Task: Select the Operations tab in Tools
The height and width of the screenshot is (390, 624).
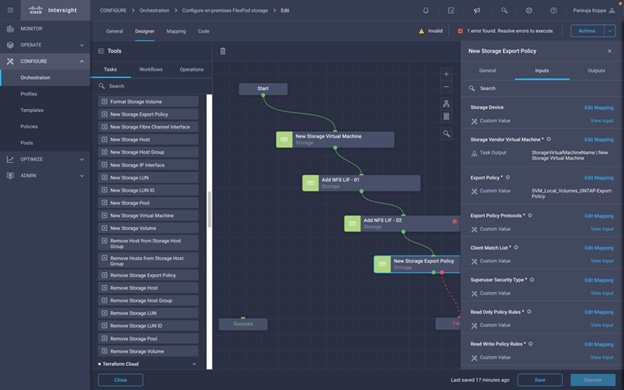Action: click(x=191, y=69)
